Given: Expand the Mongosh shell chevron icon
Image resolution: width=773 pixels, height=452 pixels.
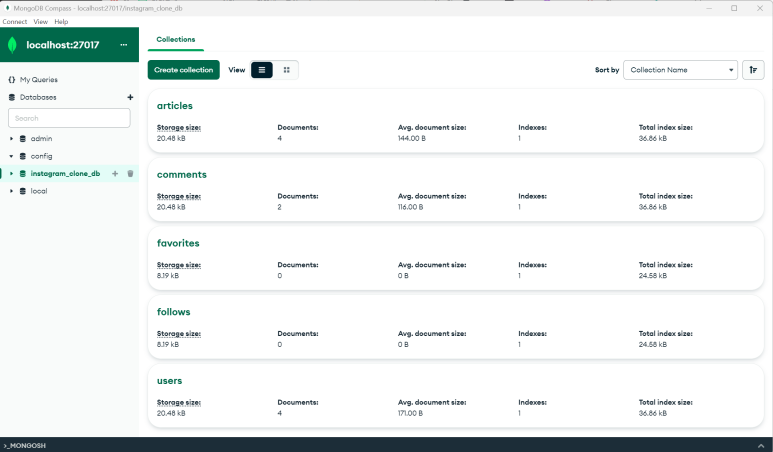Looking at the screenshot, I should click(x=761, y=446).
